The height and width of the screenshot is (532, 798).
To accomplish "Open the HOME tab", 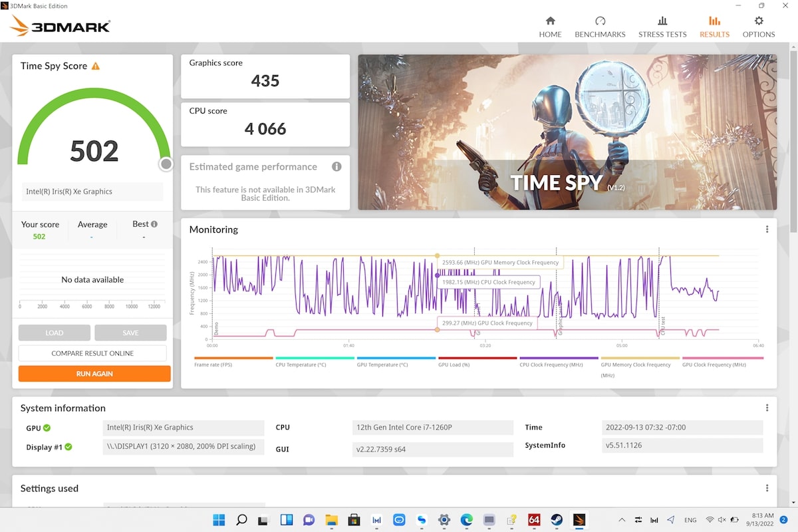I will (x=550, y=27).
